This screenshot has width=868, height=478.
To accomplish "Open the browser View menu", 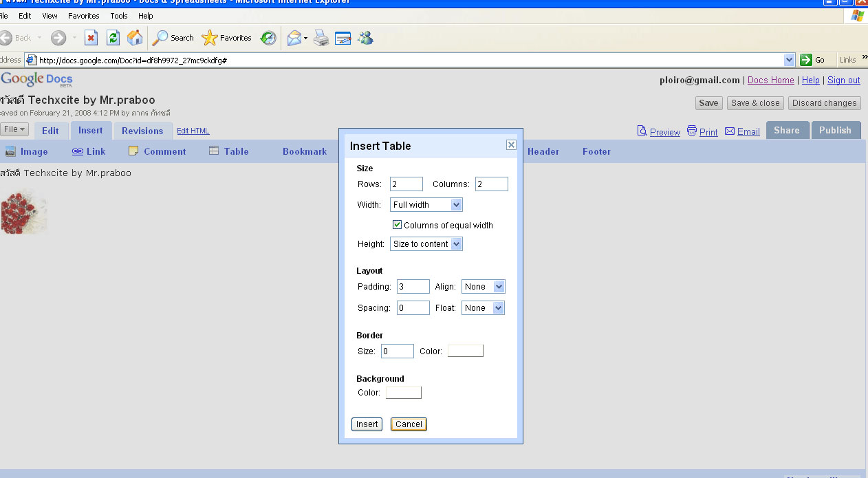I will 50,16.
